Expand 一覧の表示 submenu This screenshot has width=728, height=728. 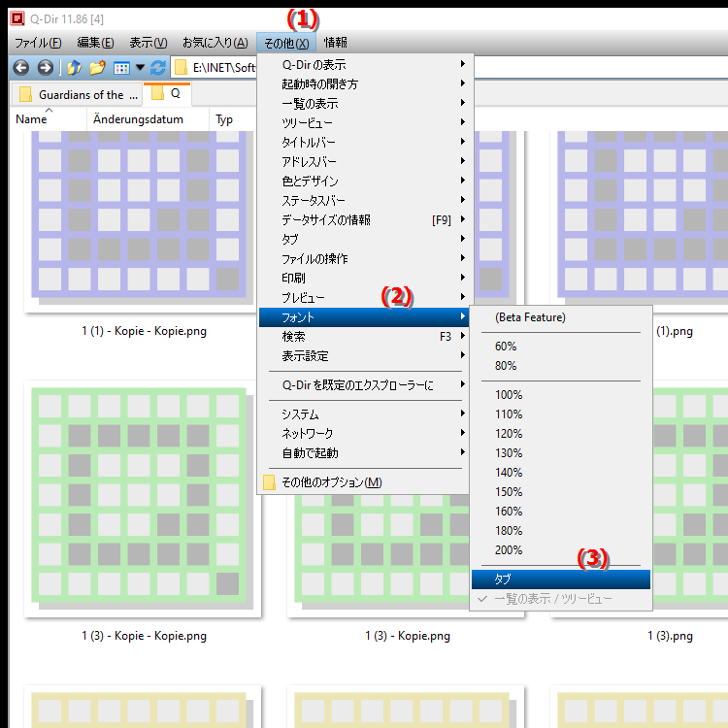[x=364, y=103]
